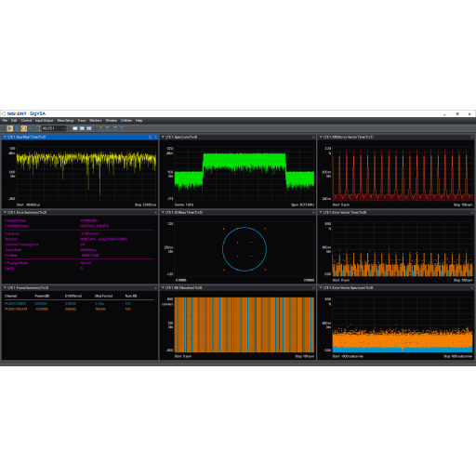Click the second marker peak icon in toolbar
Viewport: 476px width, 476px height.
108,128
